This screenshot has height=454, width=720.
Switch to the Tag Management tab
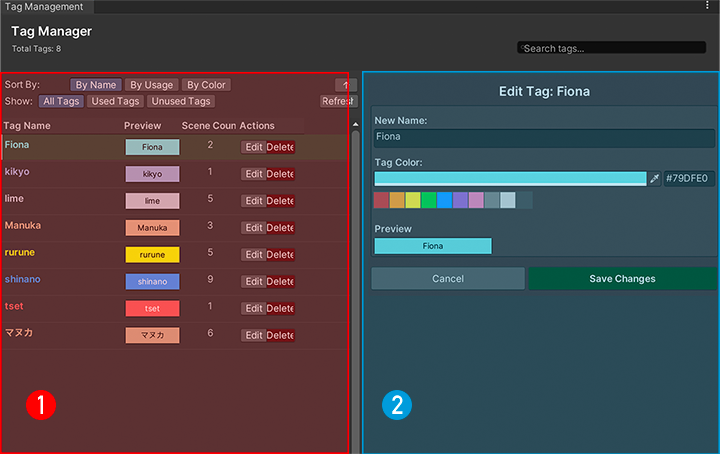tap(44, 7)
